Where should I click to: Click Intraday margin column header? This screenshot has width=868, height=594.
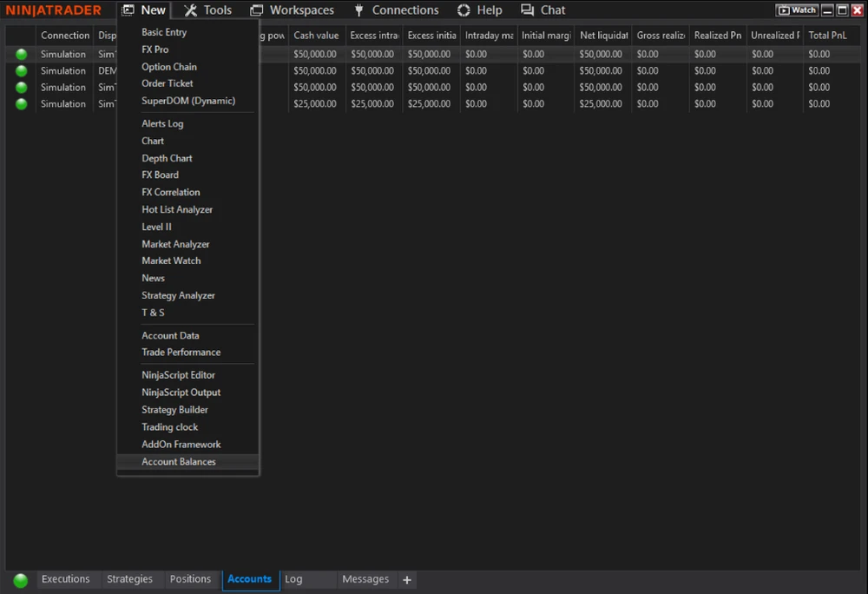(x=489, y=36)
